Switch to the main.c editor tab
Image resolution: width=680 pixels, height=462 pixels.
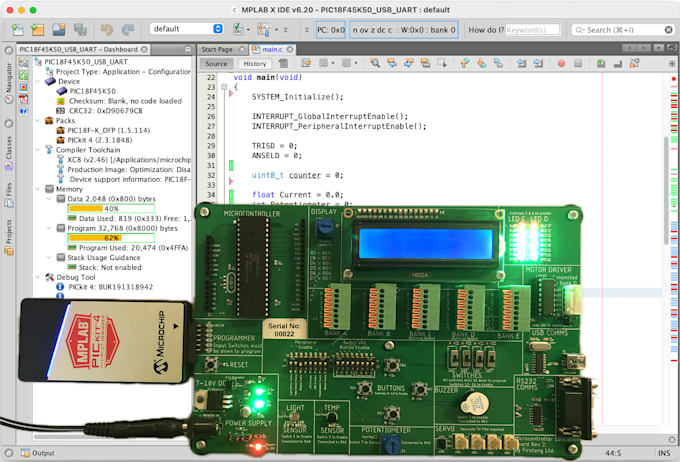point(272,49)
